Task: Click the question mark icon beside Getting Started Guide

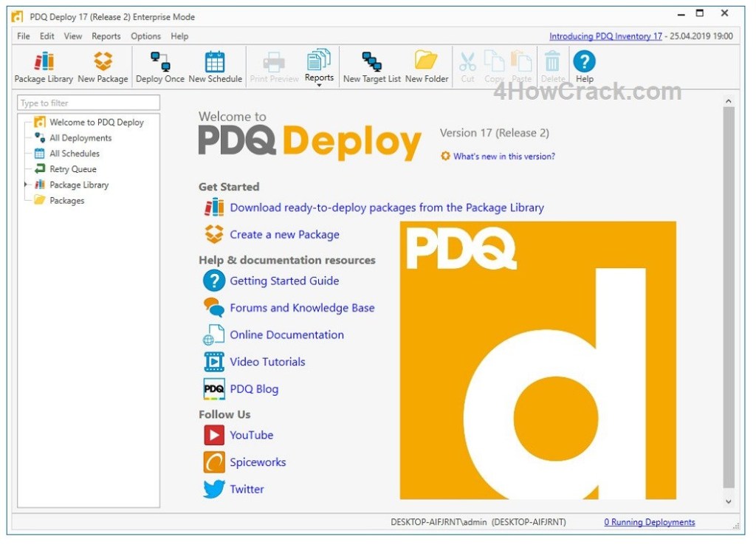Action: [x=214, y=281]
